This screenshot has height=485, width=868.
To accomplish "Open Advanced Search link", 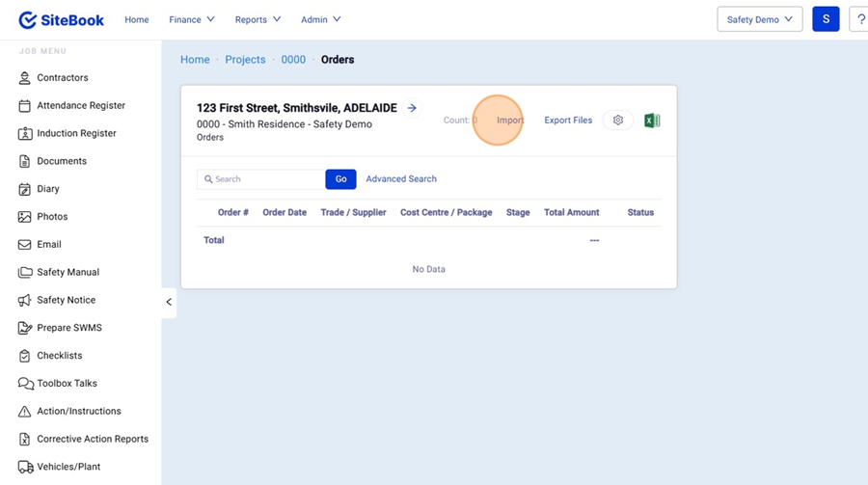I will pyautogui.click(x=401, y=179).
